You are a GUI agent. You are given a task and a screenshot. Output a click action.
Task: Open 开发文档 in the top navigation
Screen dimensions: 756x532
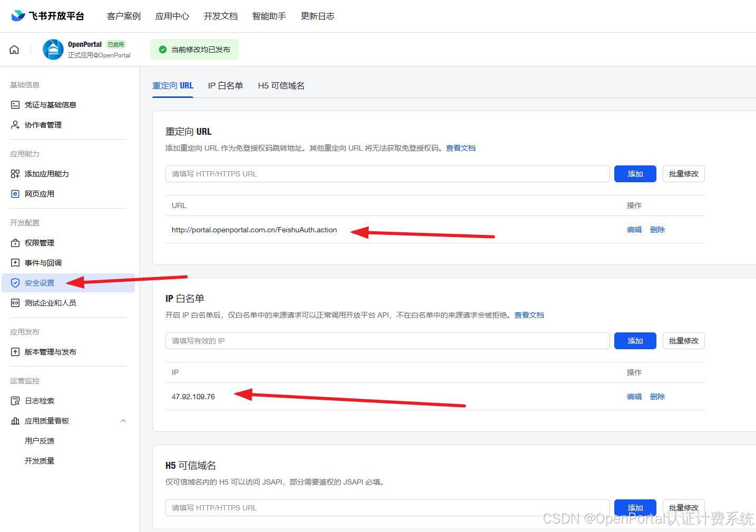pos(221,16)
